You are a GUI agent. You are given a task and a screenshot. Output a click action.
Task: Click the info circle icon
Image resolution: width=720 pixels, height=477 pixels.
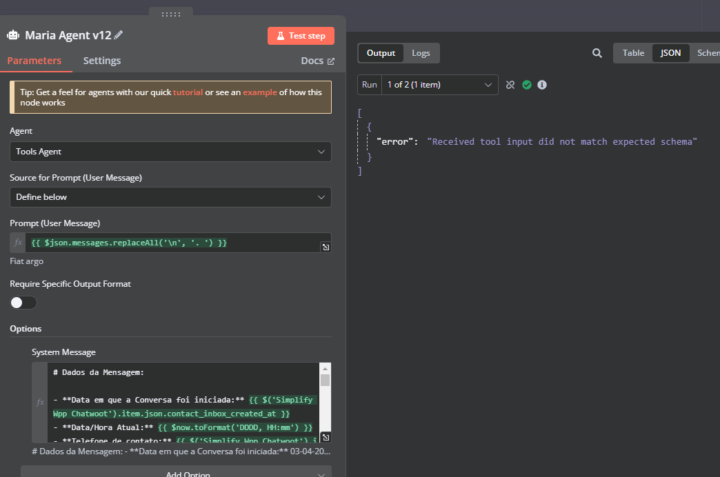pyautogui.click(x=542, y=85)
